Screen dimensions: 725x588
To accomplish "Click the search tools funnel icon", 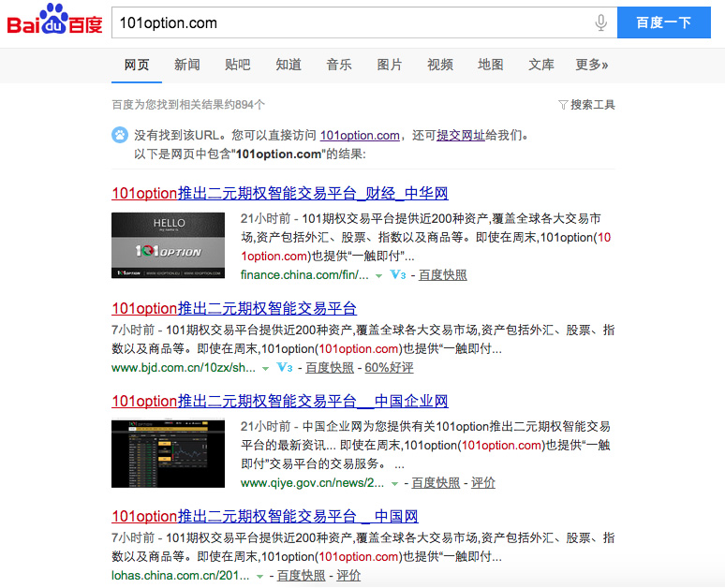I will click(x=563, y=105).
